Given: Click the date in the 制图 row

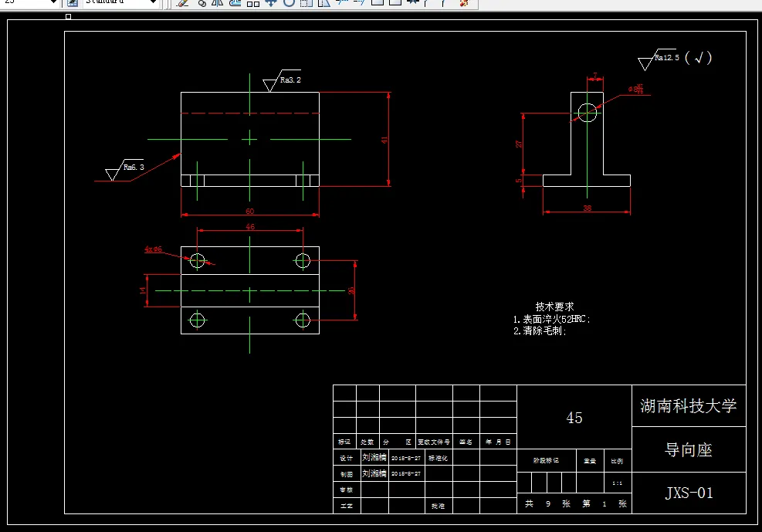Looking at the screenshot, I should [406, 473].
